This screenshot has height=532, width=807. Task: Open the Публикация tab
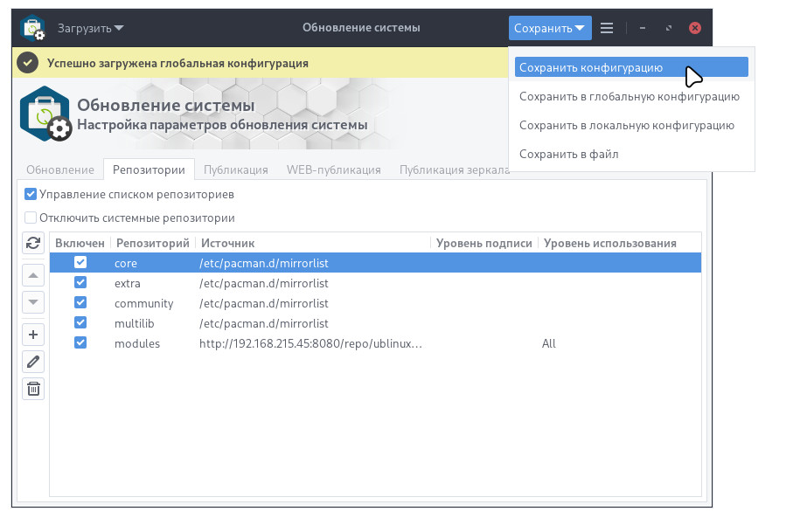pos(236,169)
